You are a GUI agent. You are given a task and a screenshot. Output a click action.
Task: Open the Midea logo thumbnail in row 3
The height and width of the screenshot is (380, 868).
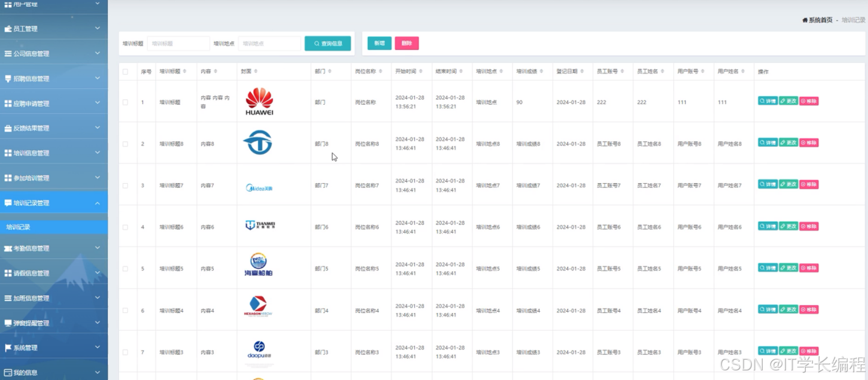coord(259,187)
